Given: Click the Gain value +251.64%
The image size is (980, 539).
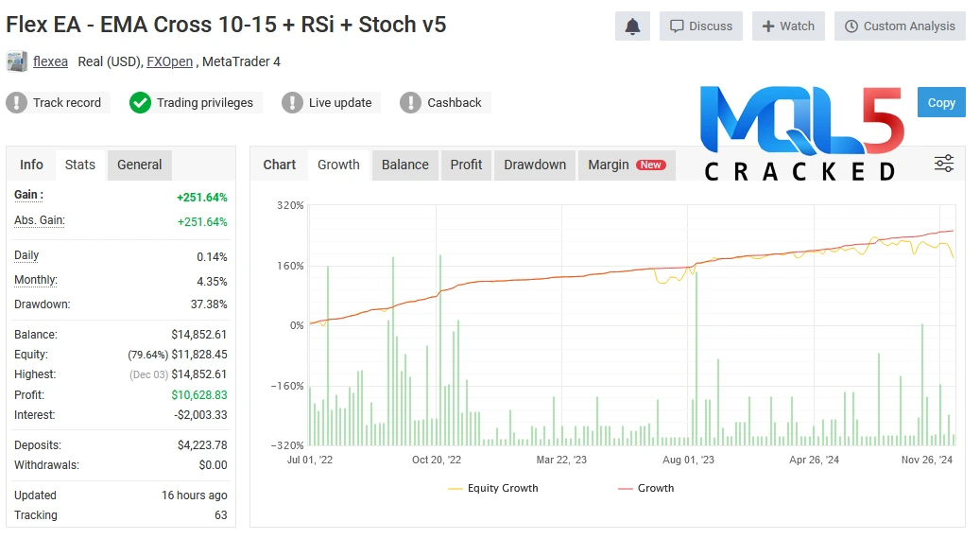Looking at the screenshot, I should (202, 198).
